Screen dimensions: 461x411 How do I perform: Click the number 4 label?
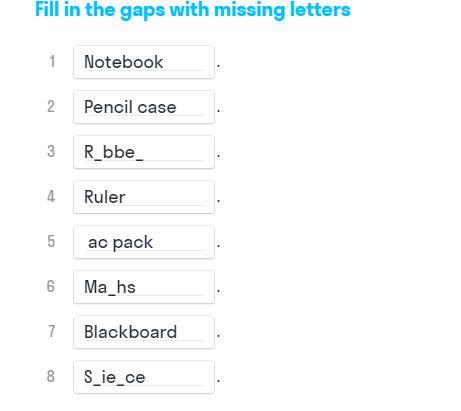51,196
